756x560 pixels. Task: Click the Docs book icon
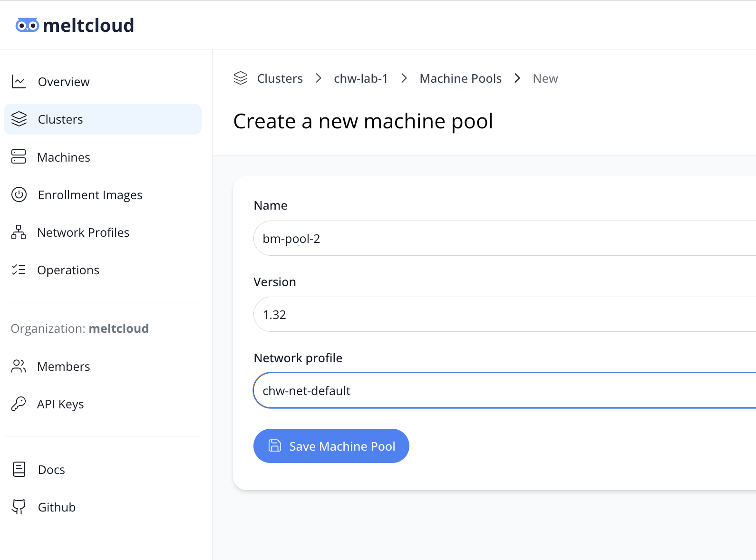click(x=19, y=470)
